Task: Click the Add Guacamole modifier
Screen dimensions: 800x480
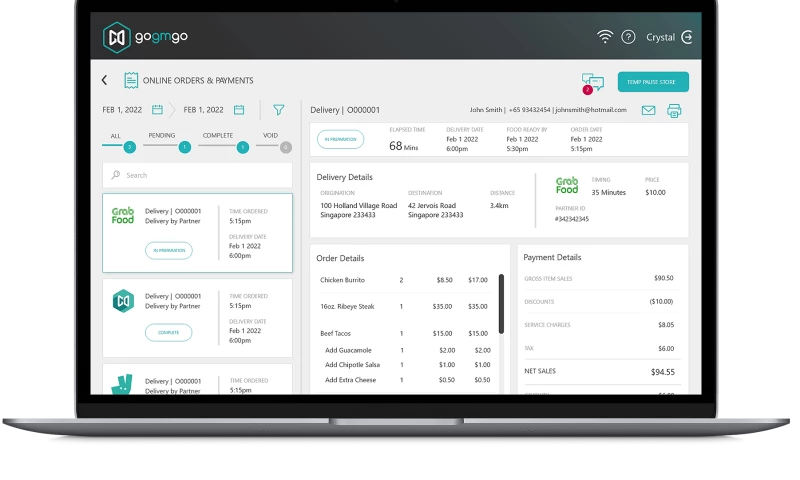Action: [x=348, y=350]
